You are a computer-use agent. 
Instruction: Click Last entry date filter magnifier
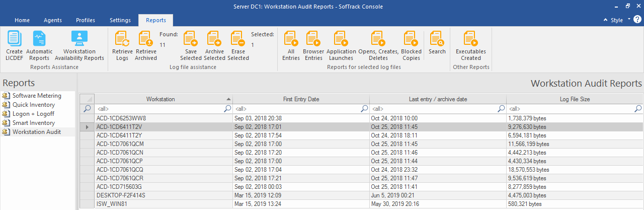pyautogui.click(x=501, y=108)
